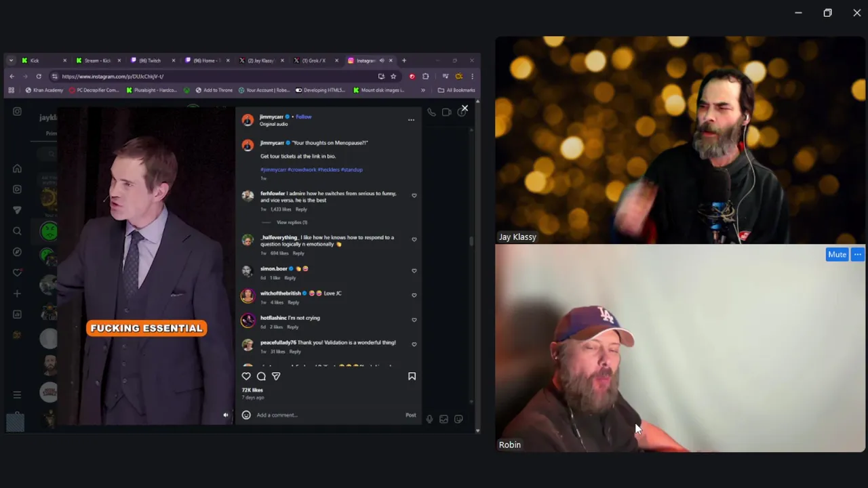Click the image attachment icon in message bar

[443, 420]
